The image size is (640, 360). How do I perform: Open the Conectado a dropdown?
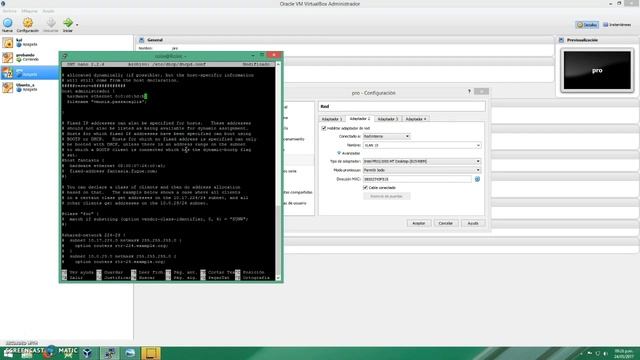pos(387,136)
